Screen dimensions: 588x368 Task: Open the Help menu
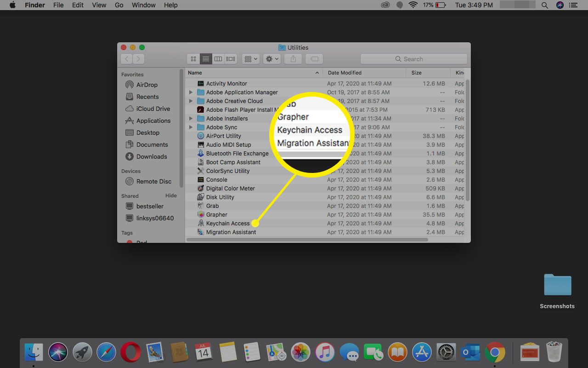coord(170,5)
